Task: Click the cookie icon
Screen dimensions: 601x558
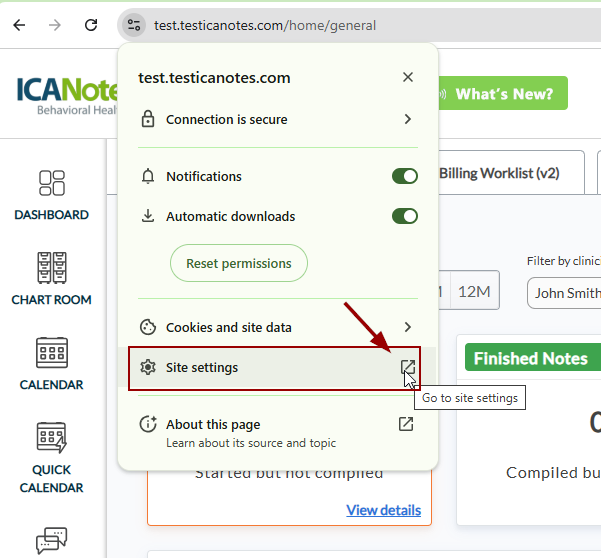Action: pyautogui.click(x=148, y=327)
